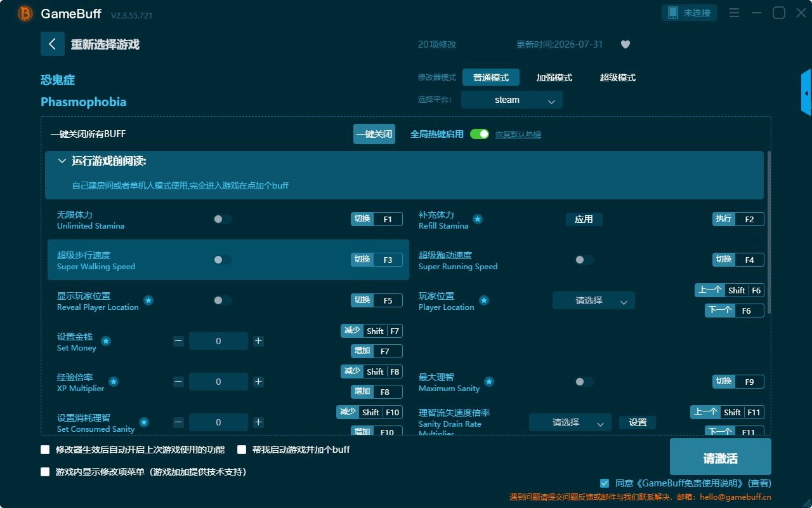Click star badge next to XP Multiplier
812x508 pixels.
point(114,382)
